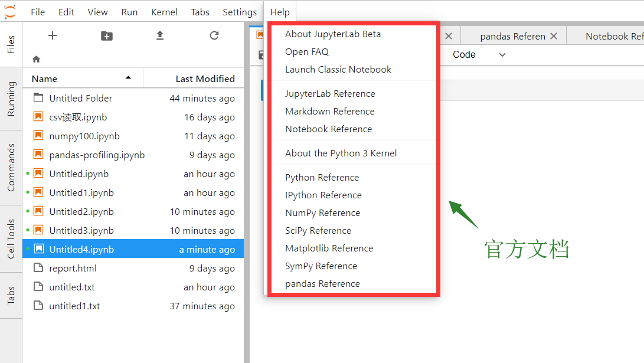Click the upload files icon

point(160,36)
